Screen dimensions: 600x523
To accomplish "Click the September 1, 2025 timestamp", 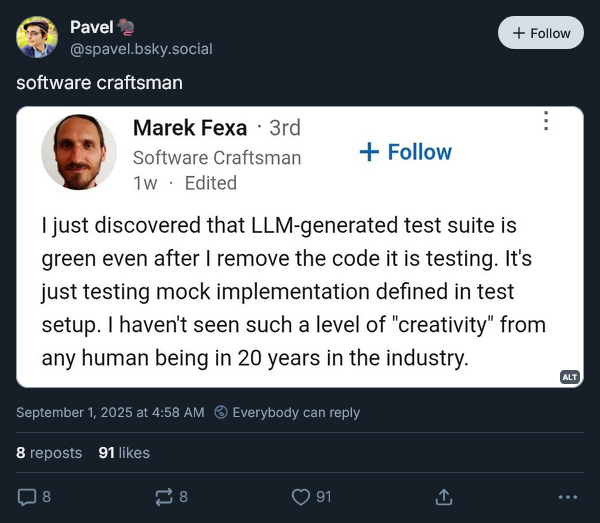I will pyautogui.click(x=110, y=412).
